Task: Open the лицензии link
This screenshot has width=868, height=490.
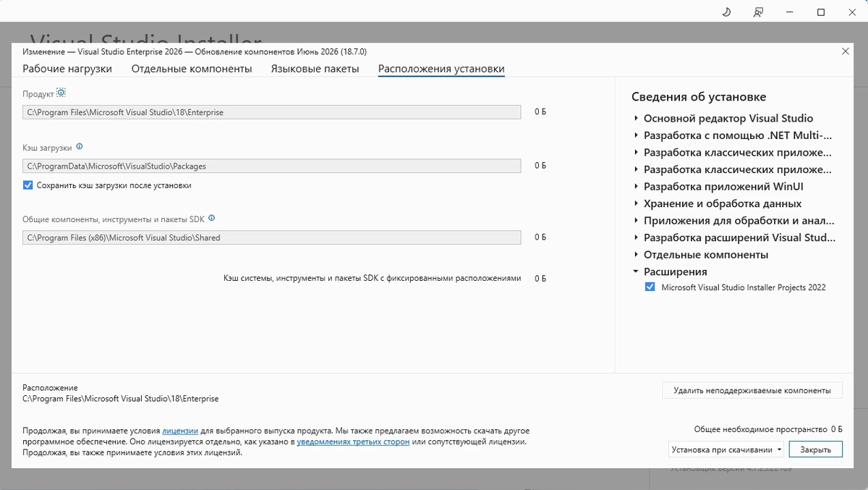Action: [x=180, y=431]
